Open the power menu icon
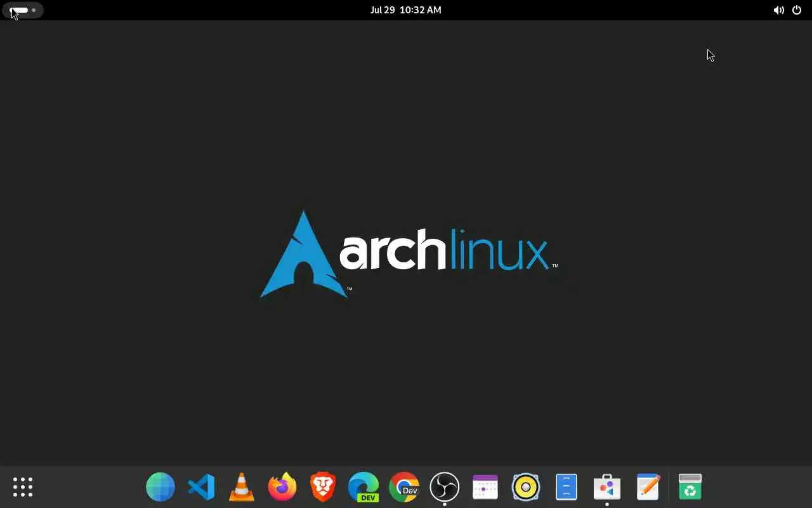Viewport: 812px width, 508px height. (x=797, y=10)
